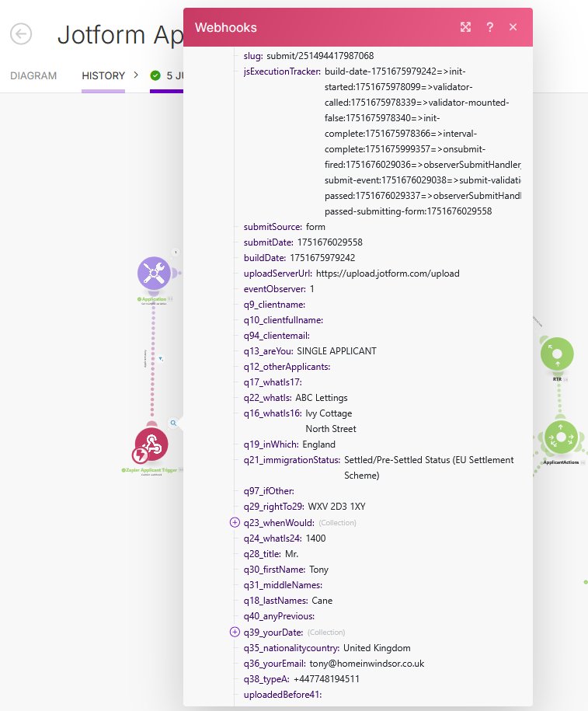
Task: Click SINGLE APPLICANT value
Action: click(x=336, y=351)
